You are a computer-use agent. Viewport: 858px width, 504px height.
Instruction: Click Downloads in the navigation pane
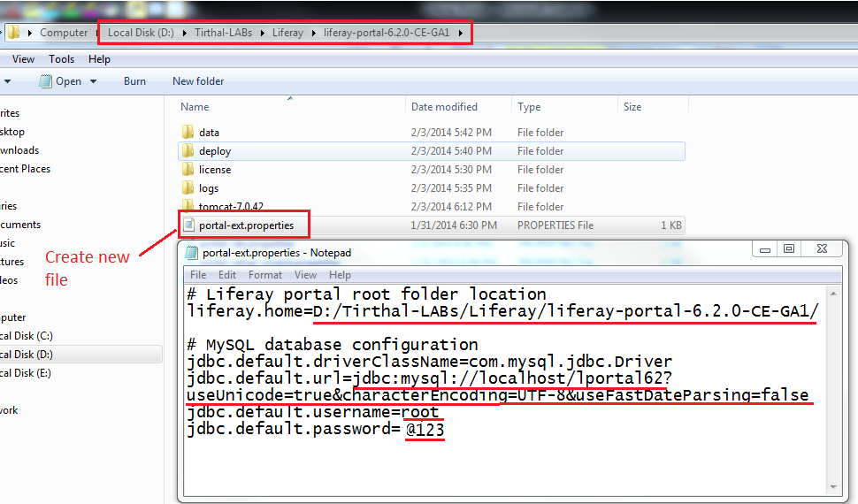tap(19, 150)
